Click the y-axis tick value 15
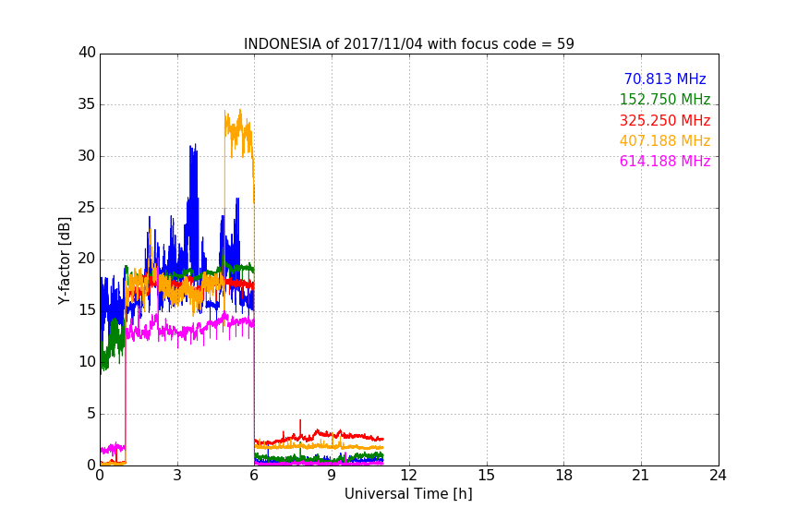The width and height of the screenshot is (798, 532). tap(87, 310)
